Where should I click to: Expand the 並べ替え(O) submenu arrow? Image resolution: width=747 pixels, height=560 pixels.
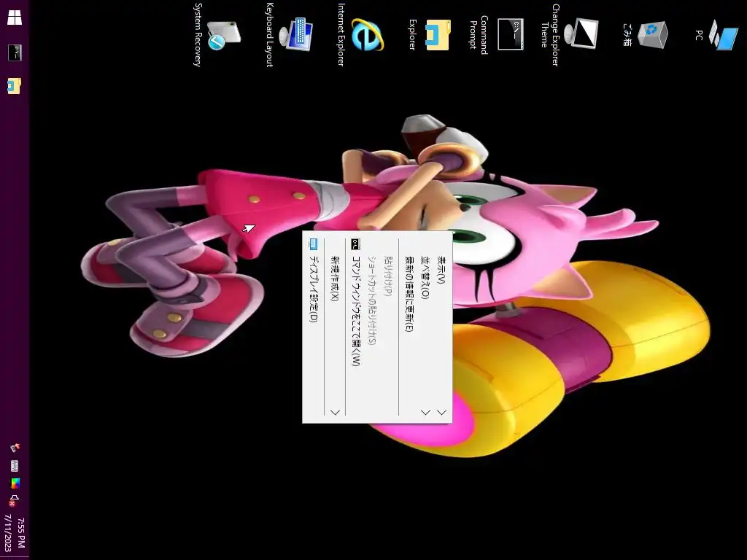point(425,413)
